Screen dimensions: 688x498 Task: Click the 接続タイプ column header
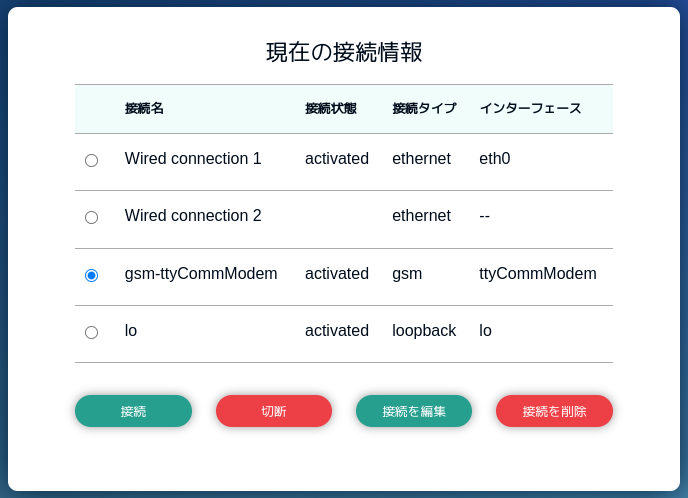[x=424, y=109]
